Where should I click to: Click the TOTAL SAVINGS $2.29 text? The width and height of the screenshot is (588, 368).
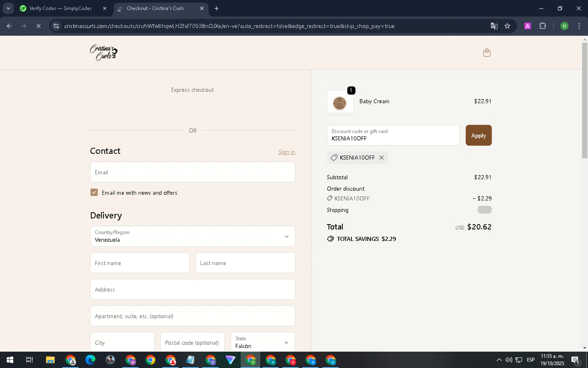coord(367,239)
